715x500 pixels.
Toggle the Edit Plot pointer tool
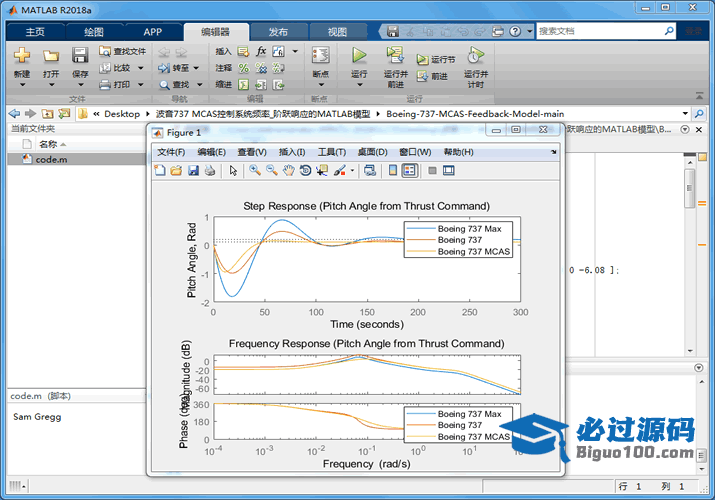(233, 170)
